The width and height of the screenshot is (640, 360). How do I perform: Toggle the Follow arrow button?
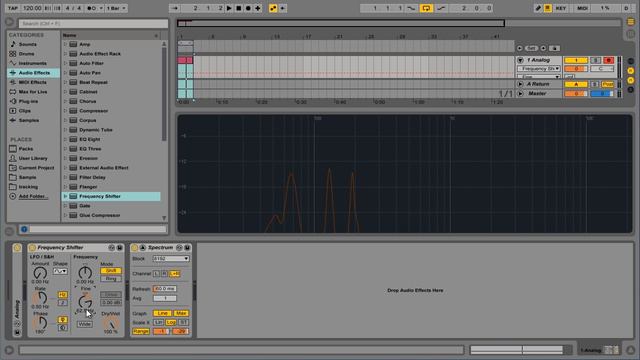[x=174, y=8]
